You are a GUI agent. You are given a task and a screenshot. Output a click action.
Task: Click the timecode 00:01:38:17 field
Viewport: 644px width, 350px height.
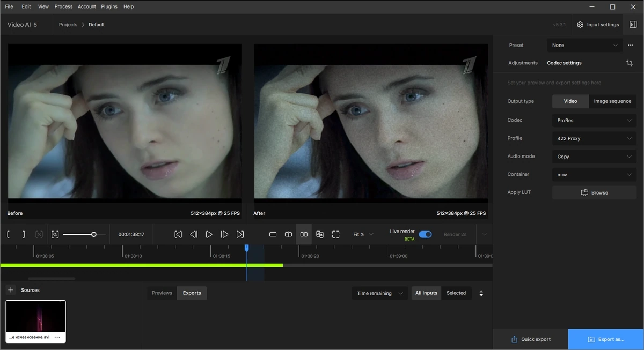click(131, 234)
